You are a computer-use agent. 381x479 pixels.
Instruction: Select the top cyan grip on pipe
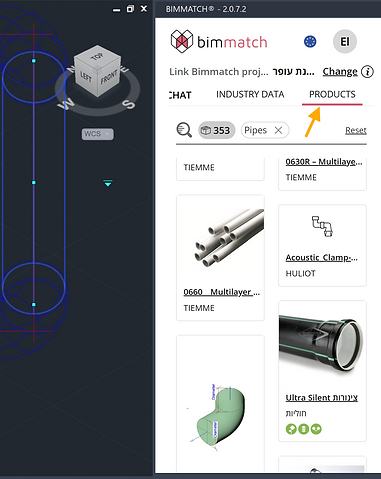coord(33,61)
